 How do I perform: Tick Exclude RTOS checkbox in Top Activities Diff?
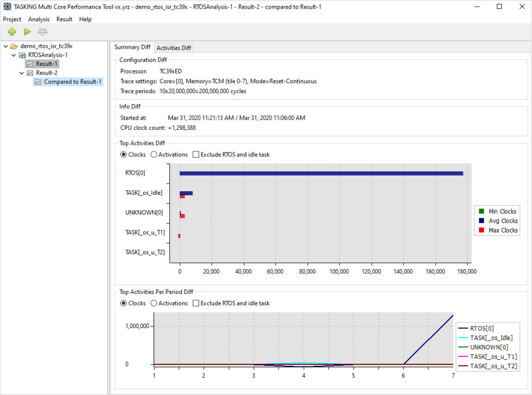click(196, 154)
